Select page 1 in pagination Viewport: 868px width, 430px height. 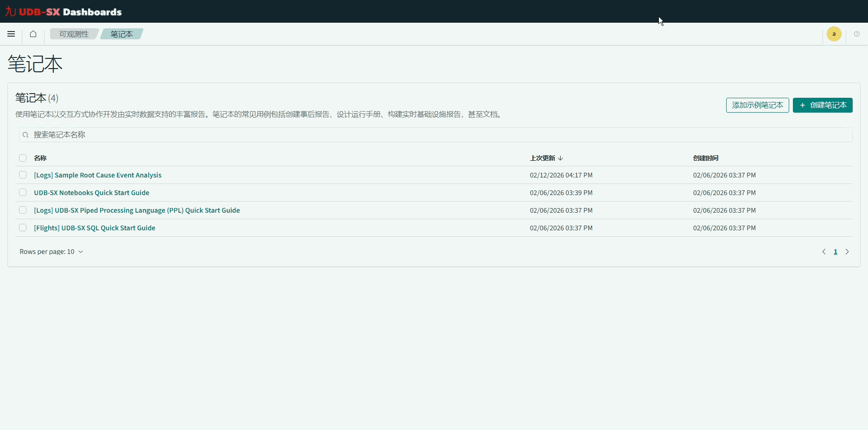(835, 252)
